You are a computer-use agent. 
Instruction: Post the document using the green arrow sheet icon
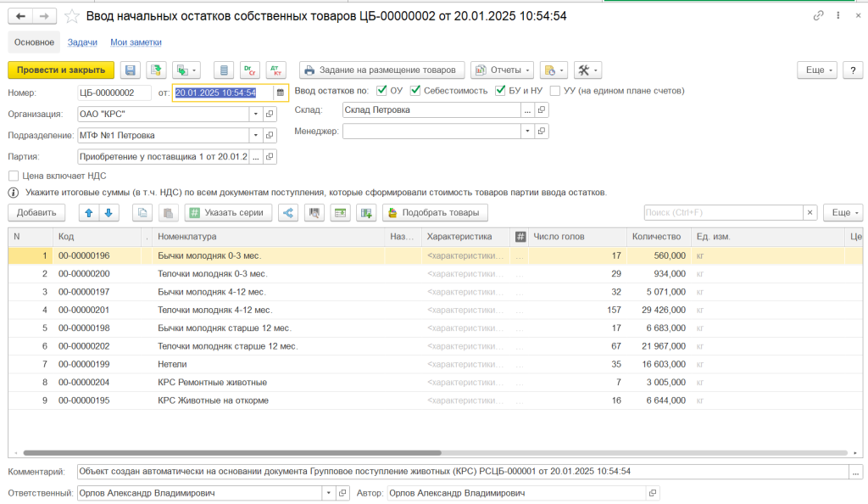(x=156, y=70)
